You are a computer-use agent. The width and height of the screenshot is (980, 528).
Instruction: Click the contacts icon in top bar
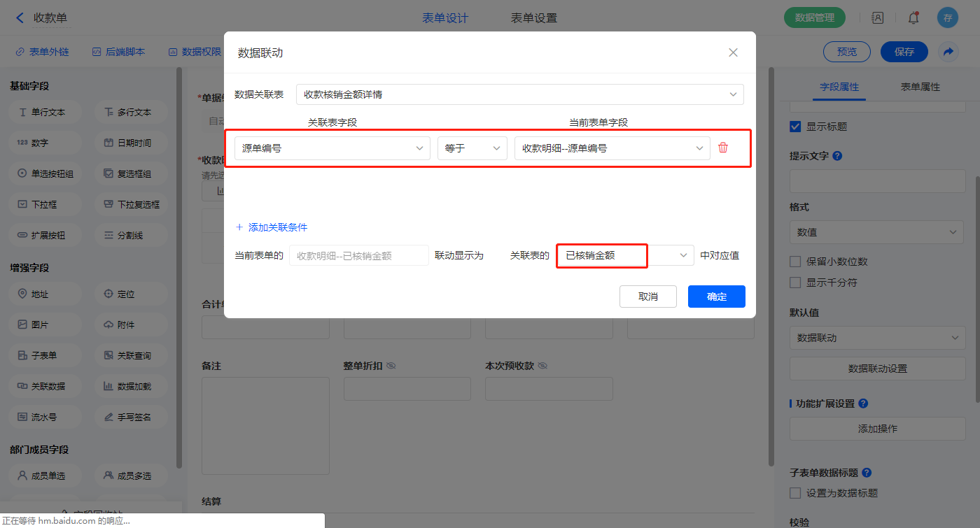click(877, 18)
